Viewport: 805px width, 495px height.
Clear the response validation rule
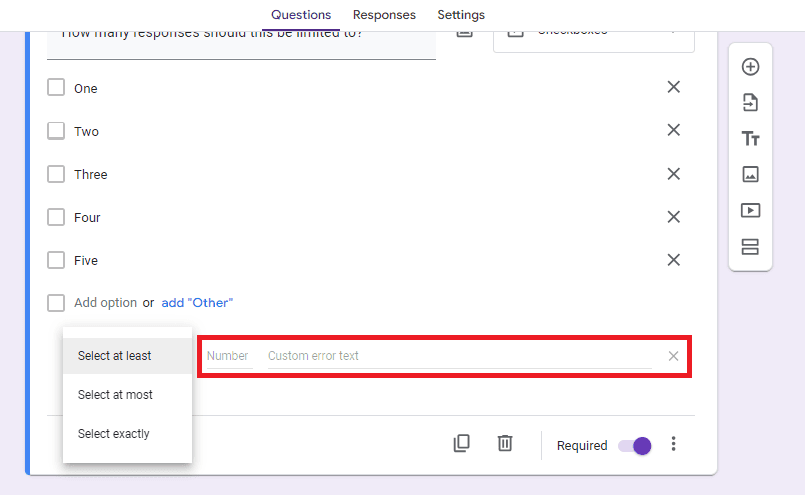tap(674, 356)
